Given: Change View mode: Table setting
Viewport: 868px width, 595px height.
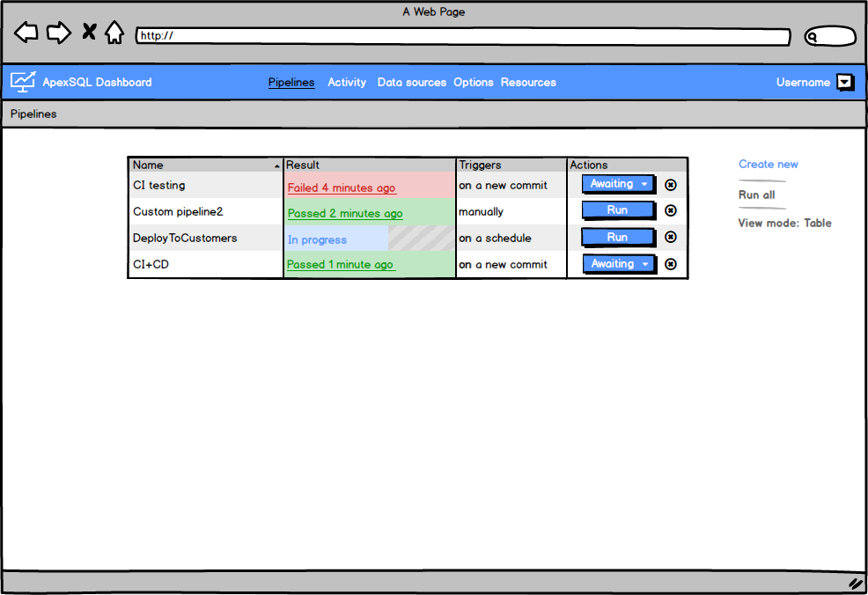Looking at the screenshot, I should click(784, 223).
